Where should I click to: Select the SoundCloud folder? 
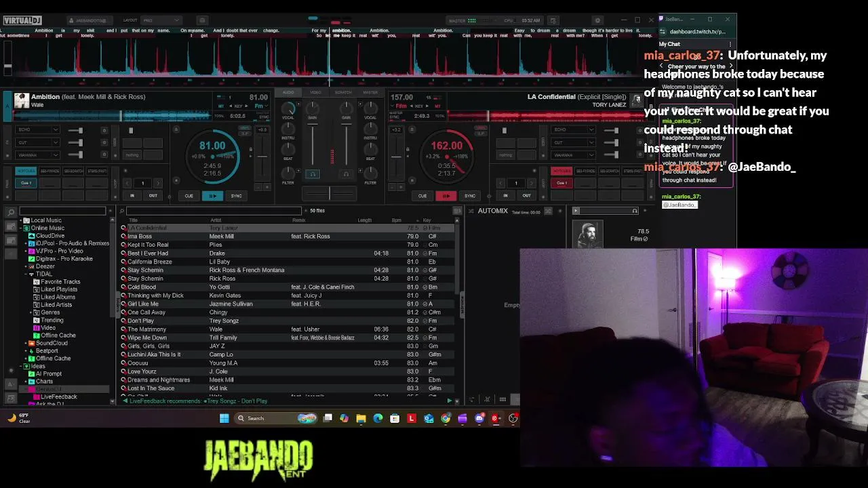tap(48, 343)
